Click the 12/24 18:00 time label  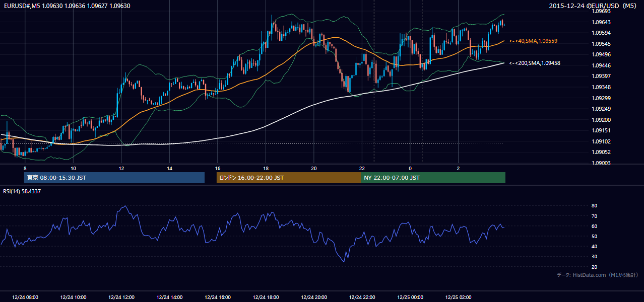266,297
